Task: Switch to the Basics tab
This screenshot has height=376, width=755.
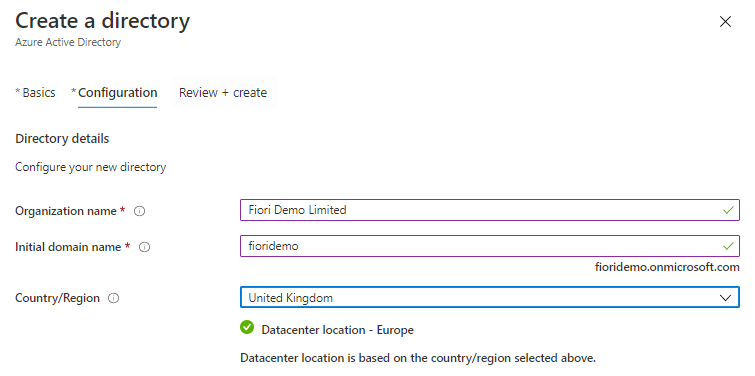Action: [x=36, y=92]
